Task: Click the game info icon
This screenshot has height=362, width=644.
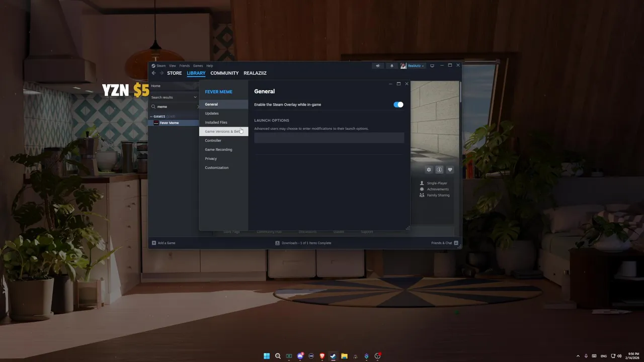Action: [x=439, y=170]
